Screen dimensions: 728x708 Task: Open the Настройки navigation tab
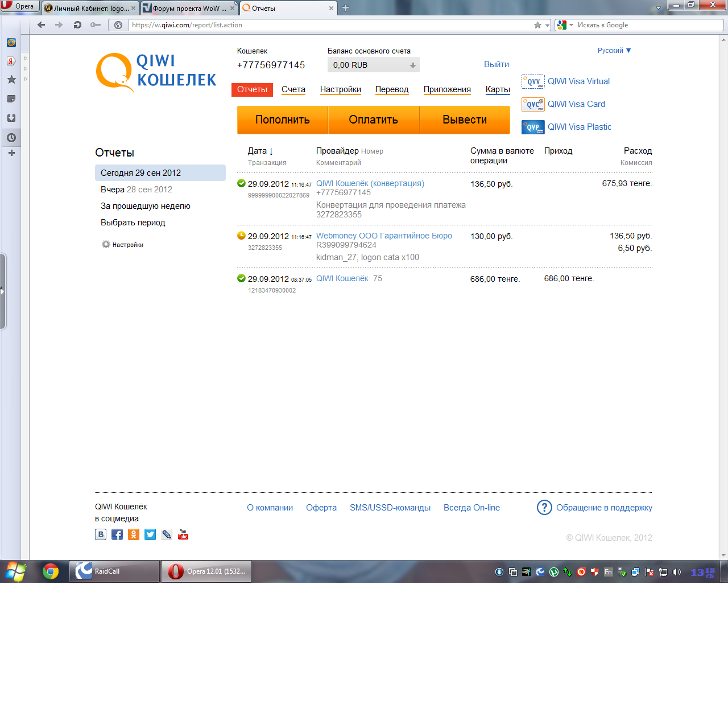(x=341, y=89)
